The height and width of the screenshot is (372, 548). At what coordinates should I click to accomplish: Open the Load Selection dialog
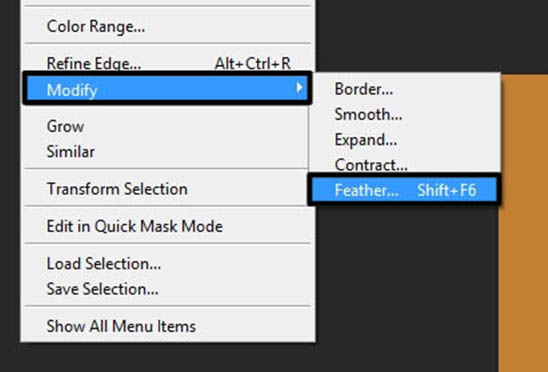(x=168, y=263)
